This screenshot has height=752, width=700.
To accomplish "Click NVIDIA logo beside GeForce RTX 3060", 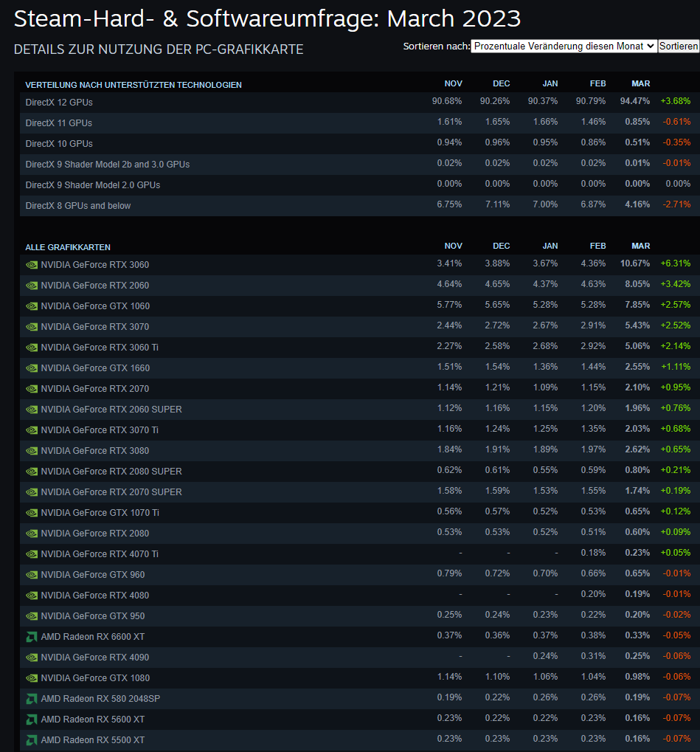I will tap(32, 265).
